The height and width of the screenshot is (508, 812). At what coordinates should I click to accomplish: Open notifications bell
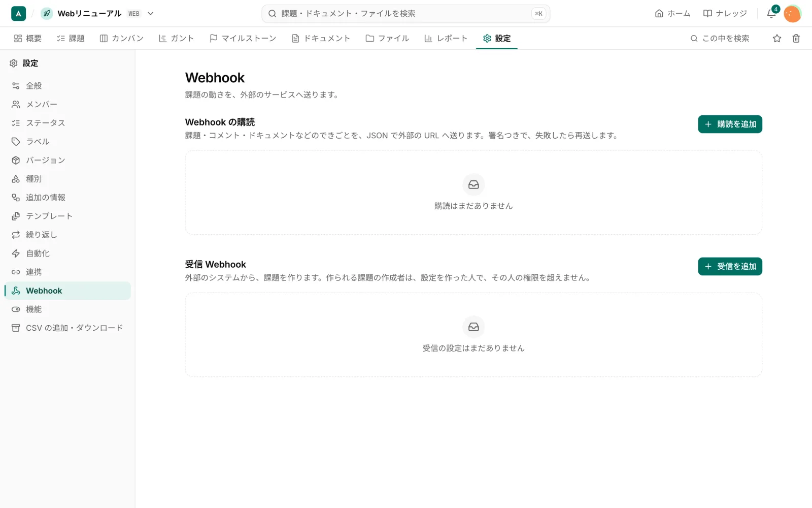click(x=771, y=14)
